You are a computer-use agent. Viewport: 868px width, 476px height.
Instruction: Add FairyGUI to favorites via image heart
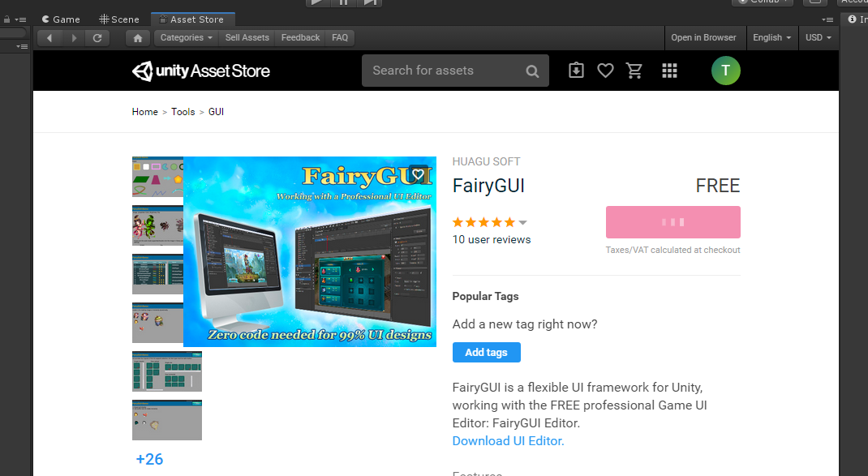point(418,174)
